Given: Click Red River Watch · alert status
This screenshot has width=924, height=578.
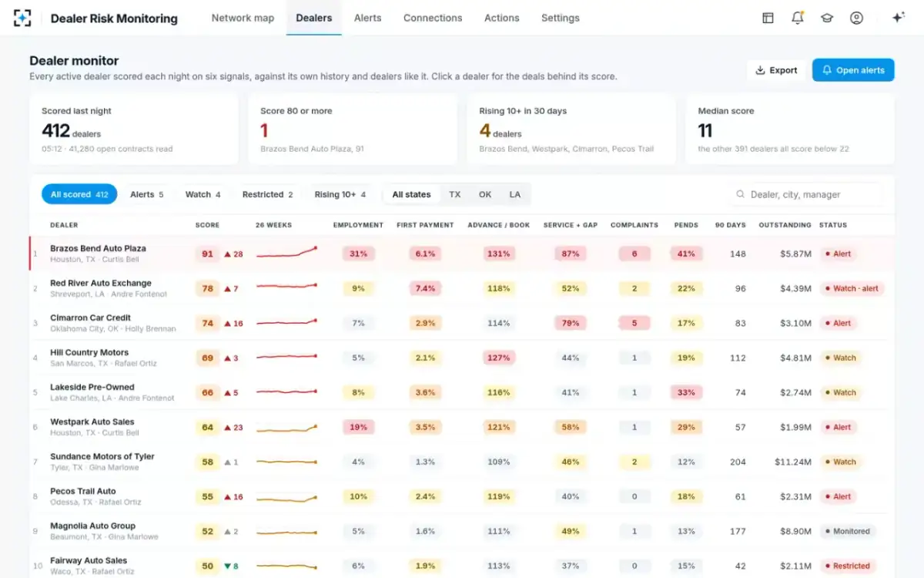Looking at the screenshot, I should [x=852, y=288].
